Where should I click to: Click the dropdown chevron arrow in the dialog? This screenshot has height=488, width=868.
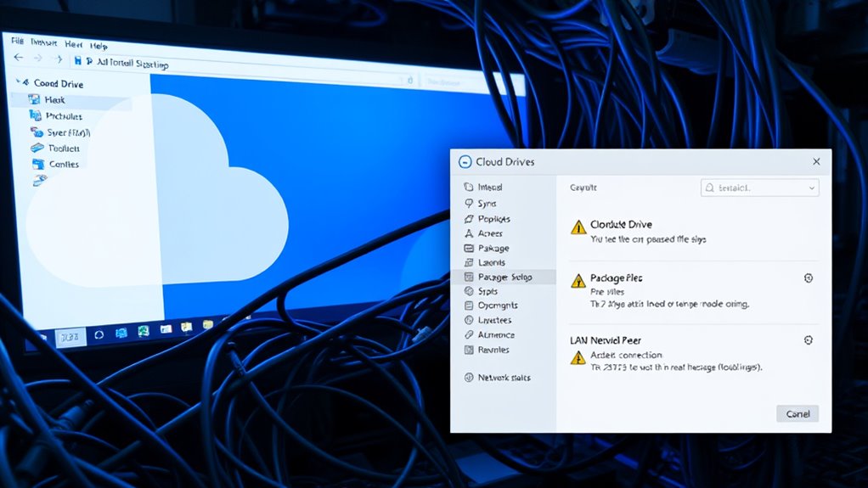pos(812,188)
